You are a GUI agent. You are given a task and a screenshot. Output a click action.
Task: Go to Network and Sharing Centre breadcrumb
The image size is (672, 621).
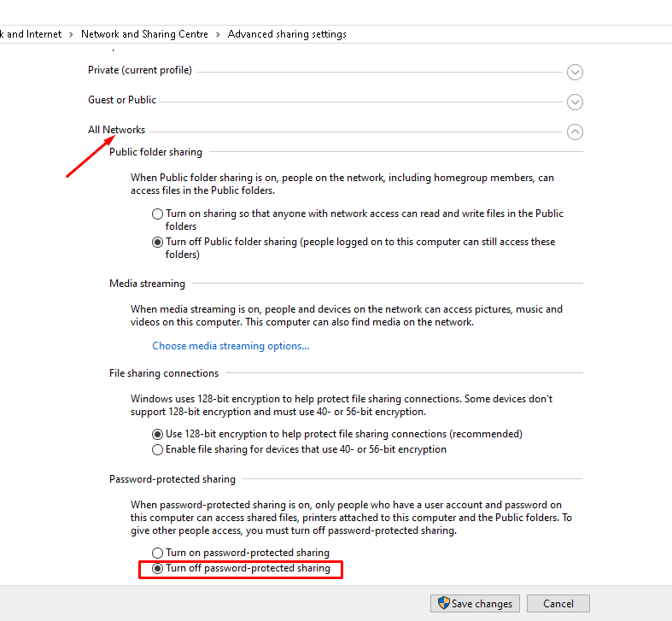tap(144, 34)
